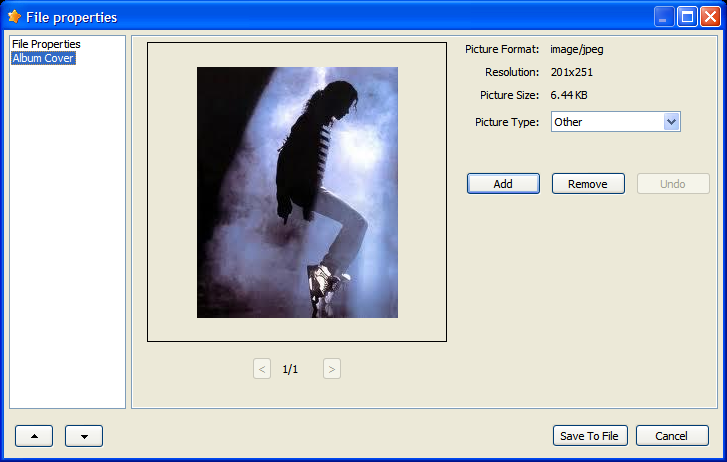Click the down arrow button at the bottom left
This screenshot has height=462, width=727.
pyautogui.click(x=84, y=436)
